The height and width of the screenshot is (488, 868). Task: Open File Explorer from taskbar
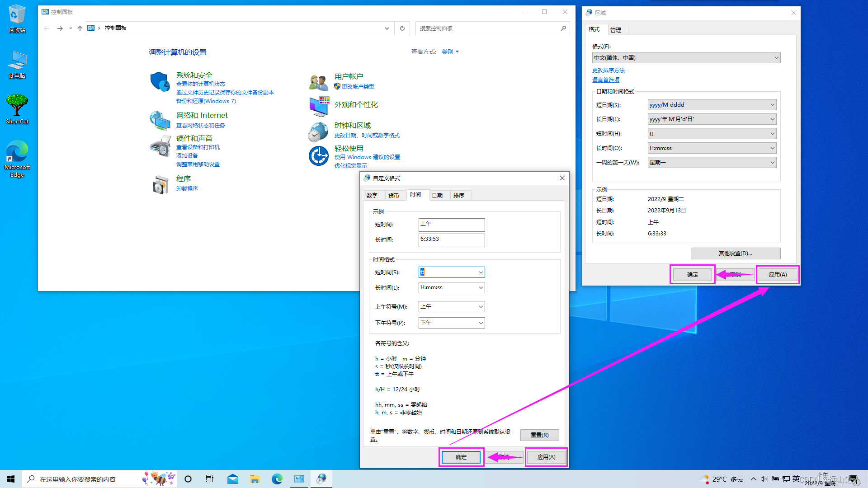[255, 479]
